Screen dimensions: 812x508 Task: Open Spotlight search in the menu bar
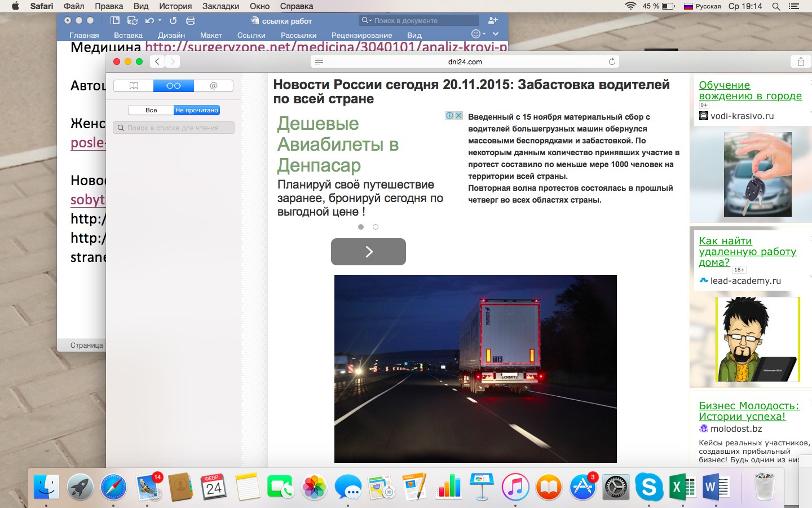pyautogui.click(x=776, y=6)
